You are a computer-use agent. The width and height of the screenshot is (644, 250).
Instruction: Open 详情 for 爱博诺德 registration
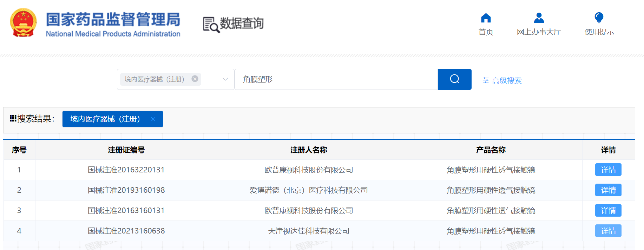pos(608,190)
